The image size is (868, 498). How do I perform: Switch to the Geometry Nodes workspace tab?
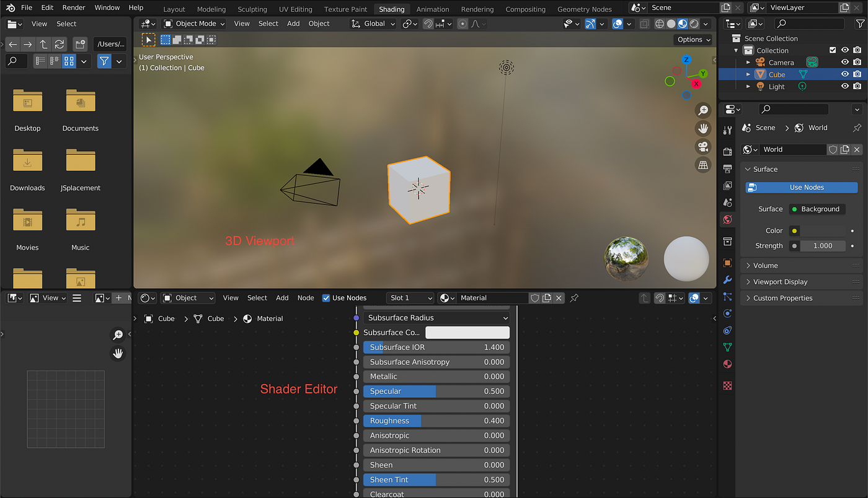click(584, 9)
